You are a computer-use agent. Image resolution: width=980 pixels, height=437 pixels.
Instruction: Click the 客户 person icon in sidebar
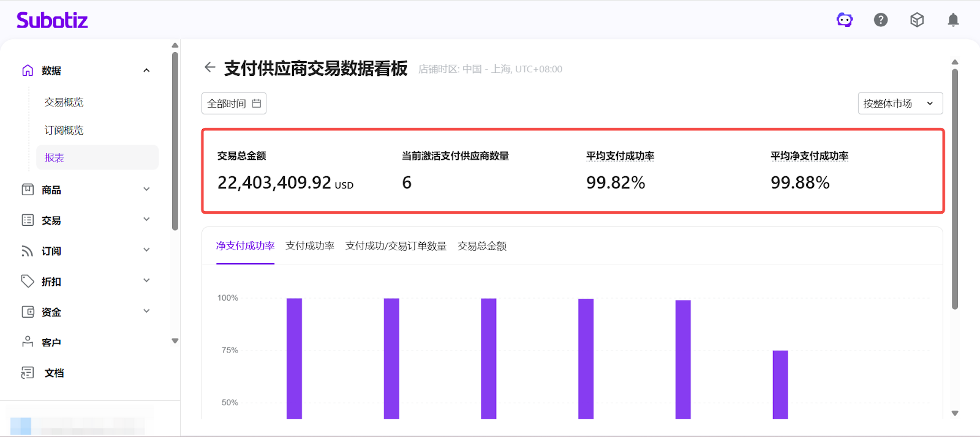(x=28, y=342)
